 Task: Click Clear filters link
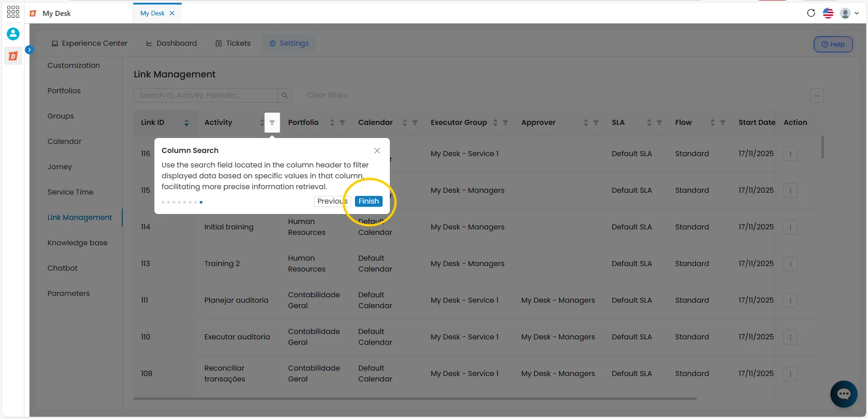(327, 95)
